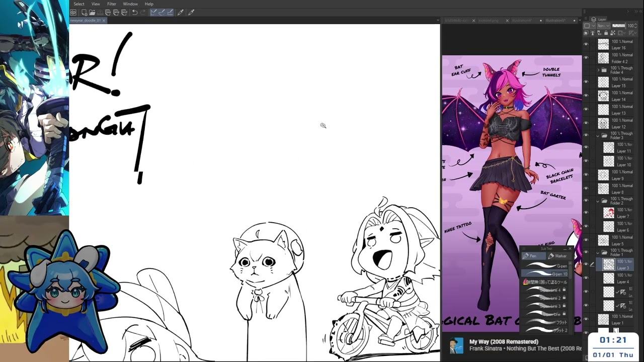Close the Sub Tool panel

click(570, 249)
